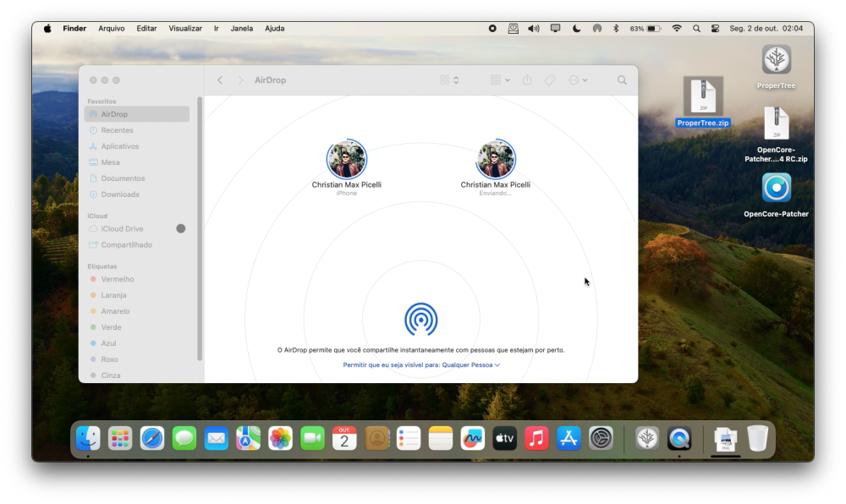Viewport: 846px width, 504px height.
Task: Click the Tags toolbar icon
Action: [550, 80]
